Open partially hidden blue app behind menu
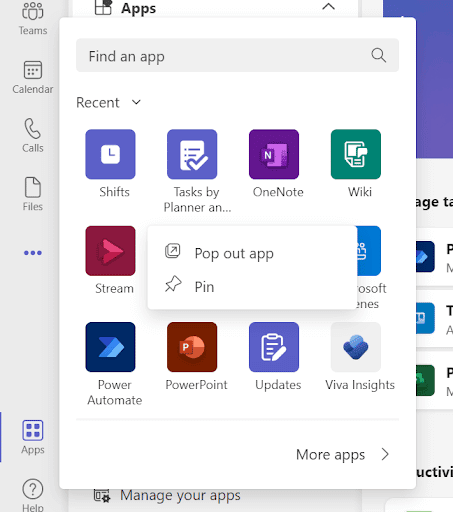The height and width of the screenshot is (512, 453). [369, 251]
